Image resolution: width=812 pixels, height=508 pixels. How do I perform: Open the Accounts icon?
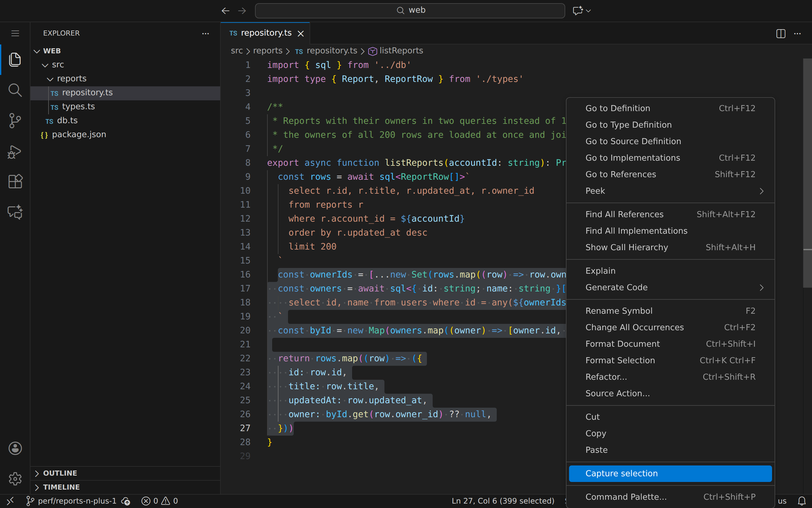click(x=15, y=448)
